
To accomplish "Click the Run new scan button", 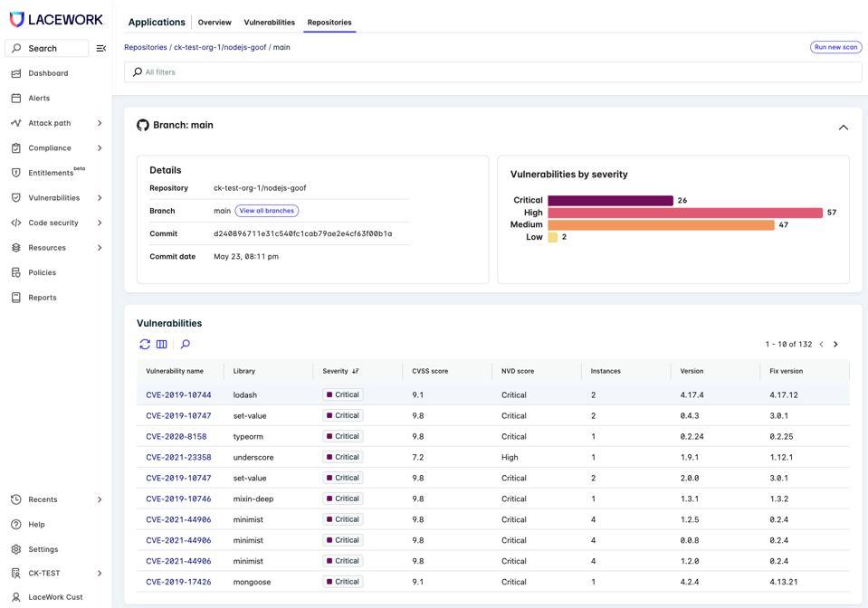I will click(835, 47).
